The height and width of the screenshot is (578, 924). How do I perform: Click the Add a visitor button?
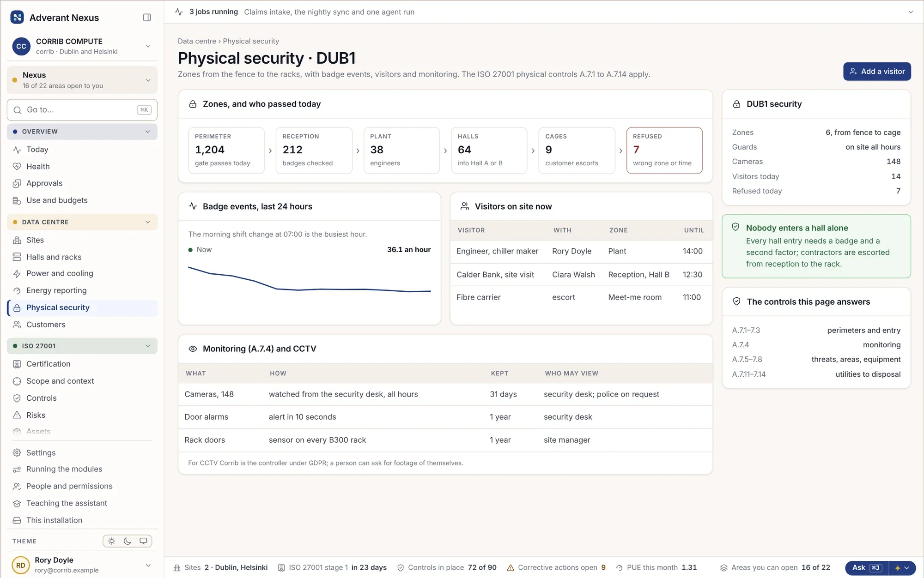(x=877, y=72)
